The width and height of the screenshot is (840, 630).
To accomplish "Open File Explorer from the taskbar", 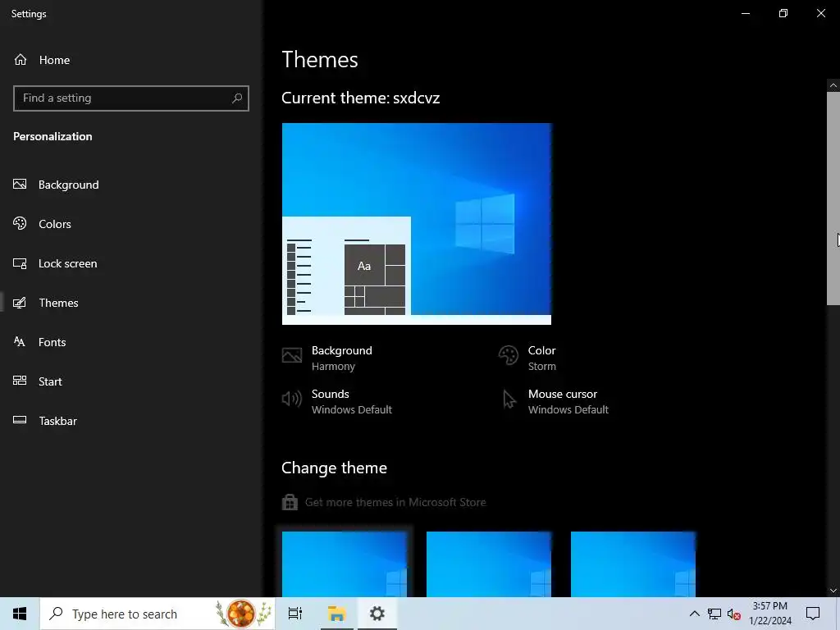I will pos(337,614).
